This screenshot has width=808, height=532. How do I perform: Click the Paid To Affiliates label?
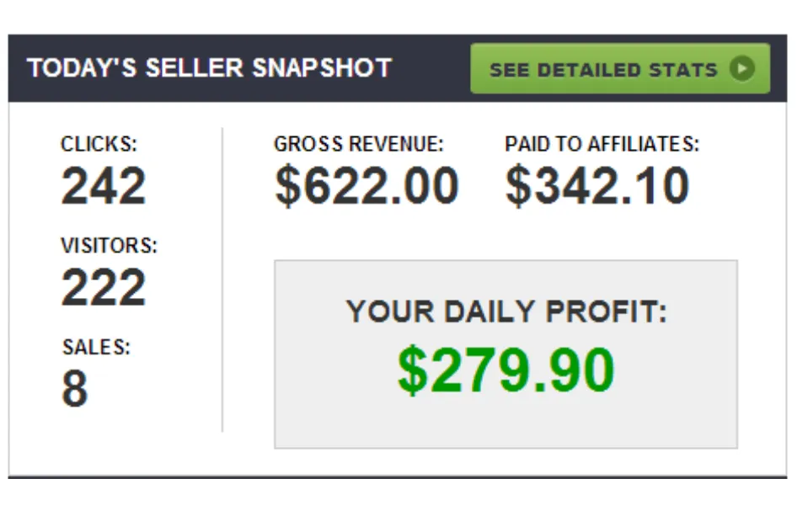(602, 144)
